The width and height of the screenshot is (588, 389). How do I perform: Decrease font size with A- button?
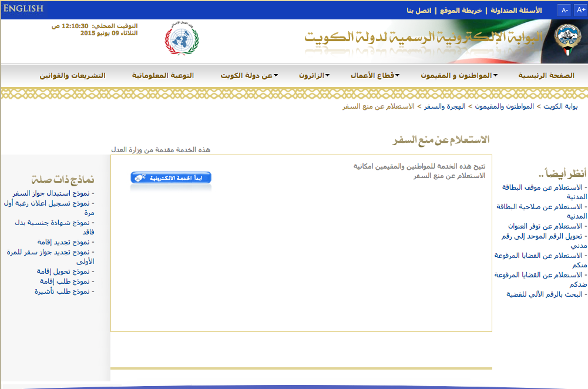tap(565, 11)
